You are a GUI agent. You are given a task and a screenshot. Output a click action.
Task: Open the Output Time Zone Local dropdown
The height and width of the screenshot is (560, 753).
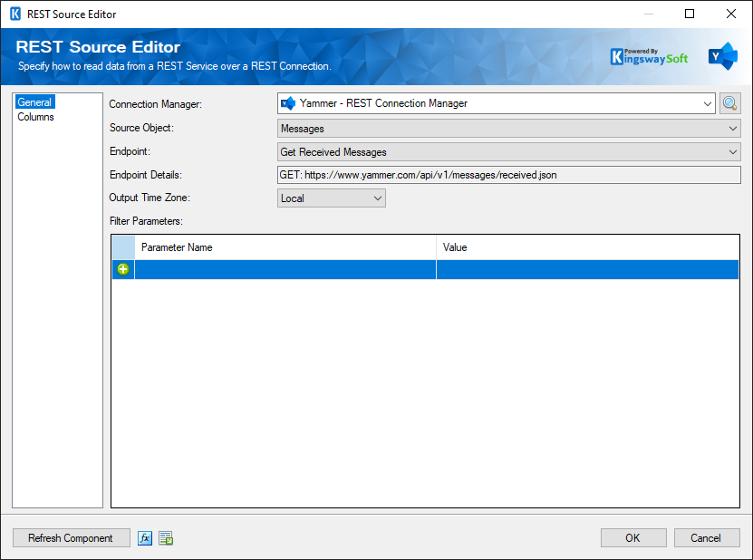coord(332,198)
